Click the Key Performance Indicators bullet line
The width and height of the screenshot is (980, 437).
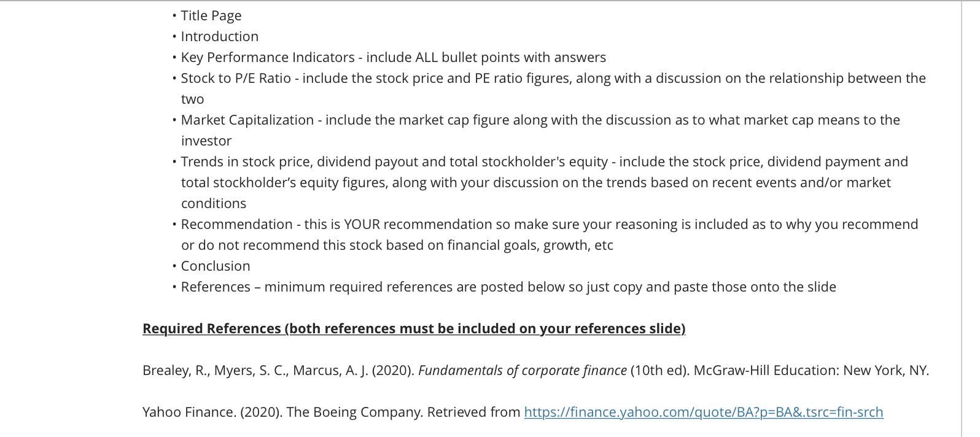pyautogui.click(x=394, y=57)
